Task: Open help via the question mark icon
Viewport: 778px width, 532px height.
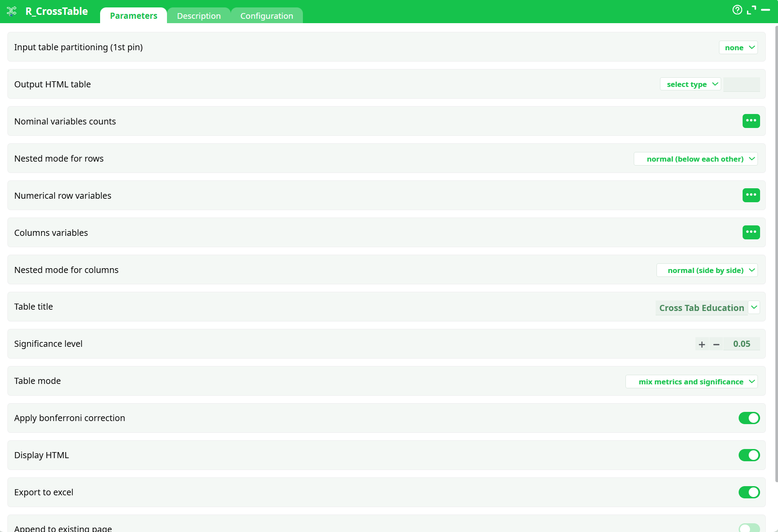Action: tap(737, 10)
